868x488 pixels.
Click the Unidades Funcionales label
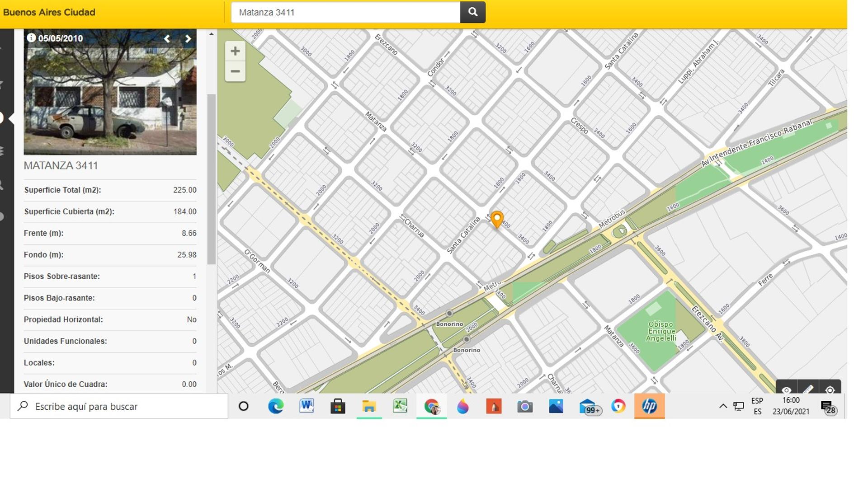[65, 341]
